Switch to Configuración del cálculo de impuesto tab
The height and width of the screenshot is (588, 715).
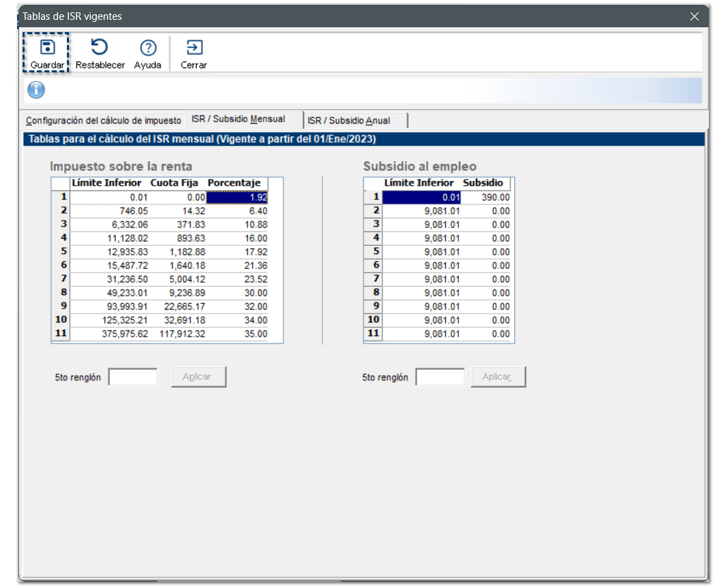coord(103,121)
